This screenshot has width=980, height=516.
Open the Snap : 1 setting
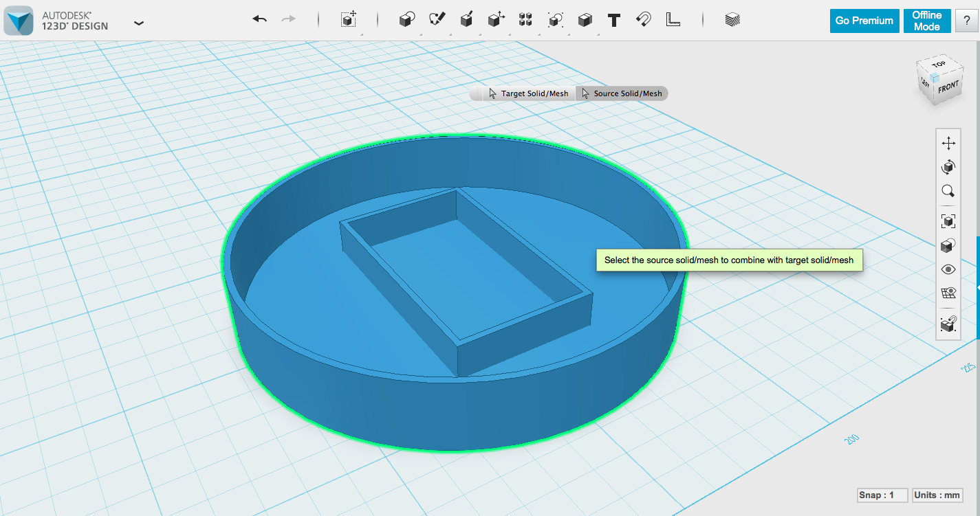point(882,495)
